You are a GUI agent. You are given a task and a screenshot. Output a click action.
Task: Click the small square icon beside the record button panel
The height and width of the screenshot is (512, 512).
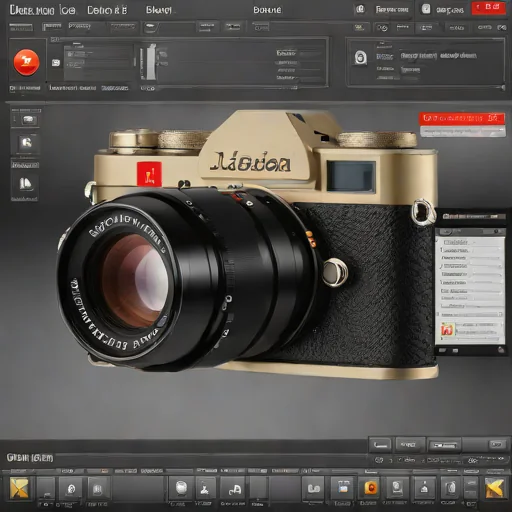pyautogui.click(x=56, y=62)
